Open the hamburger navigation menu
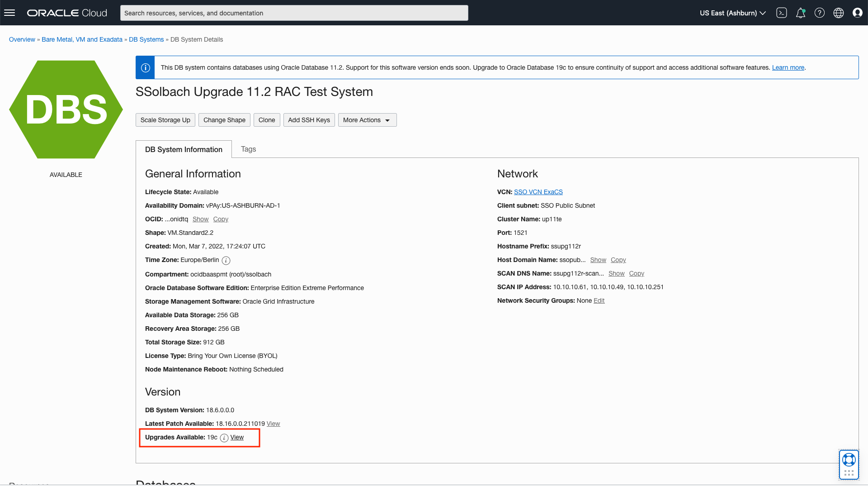This screenshot has height=486, width=868. tap(9, 13)
